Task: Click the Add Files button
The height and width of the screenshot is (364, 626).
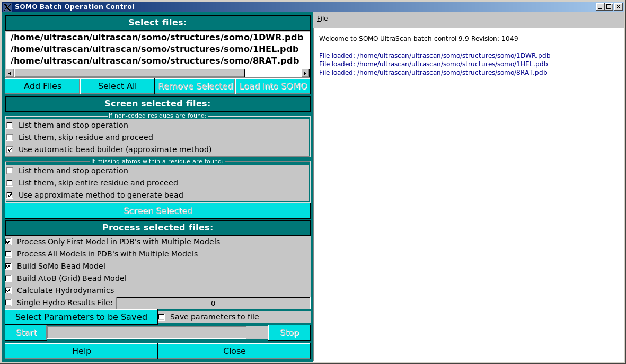Action: pyautogui.click(x=42, y=86)
